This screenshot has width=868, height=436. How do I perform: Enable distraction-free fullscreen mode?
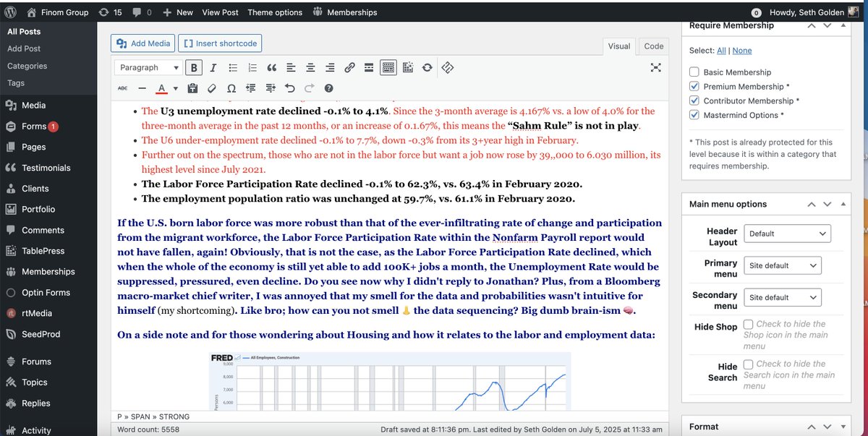pyautogui.click(x=655, y=67)
